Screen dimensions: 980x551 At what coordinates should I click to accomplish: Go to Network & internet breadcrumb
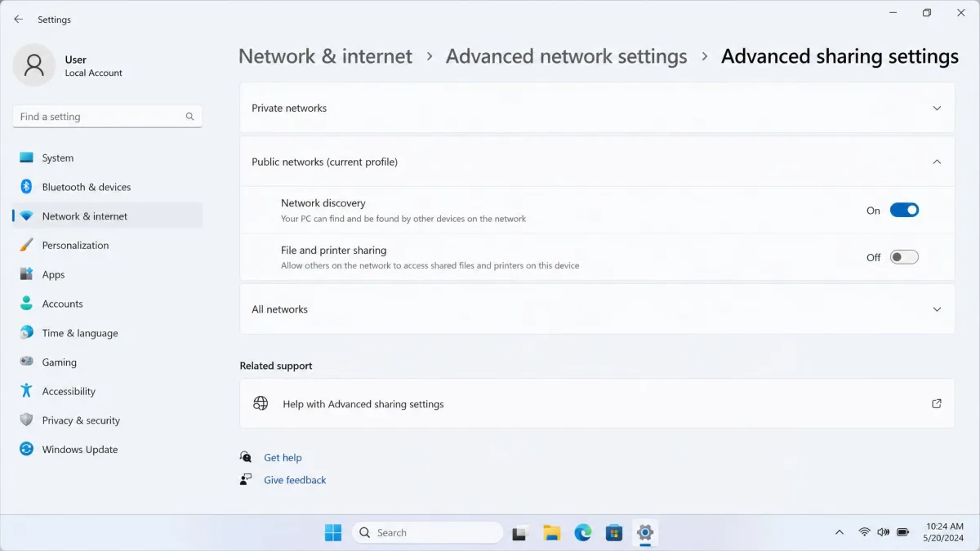(x=325, y=56)
